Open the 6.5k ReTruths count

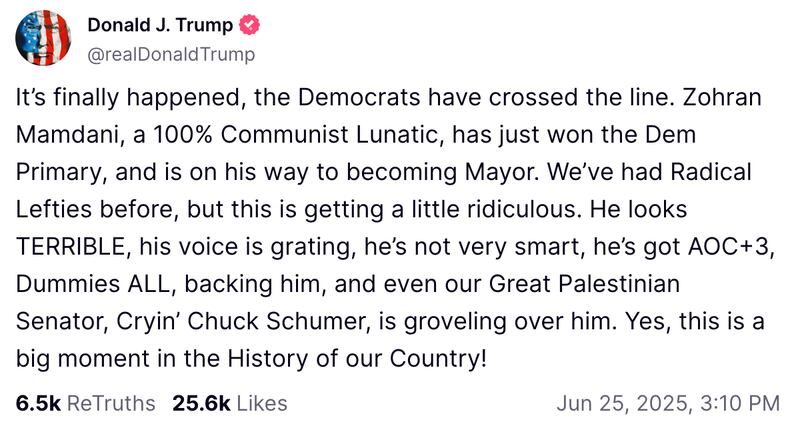tap(38, 403)
